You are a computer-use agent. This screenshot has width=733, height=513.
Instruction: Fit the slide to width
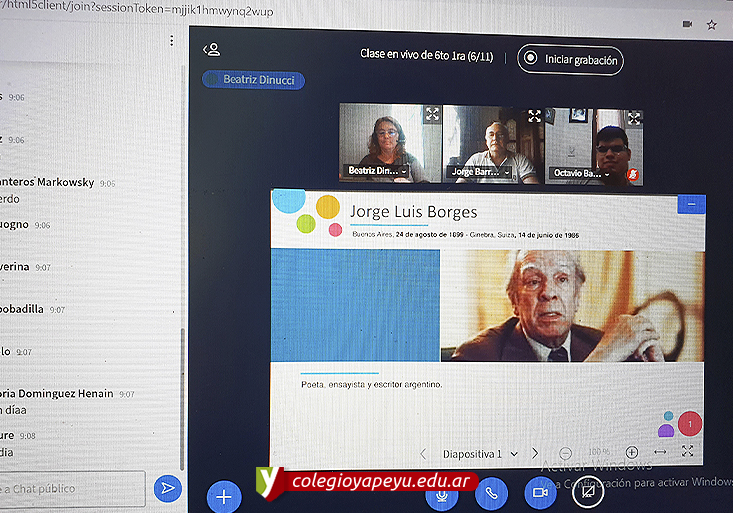point(660,452)
